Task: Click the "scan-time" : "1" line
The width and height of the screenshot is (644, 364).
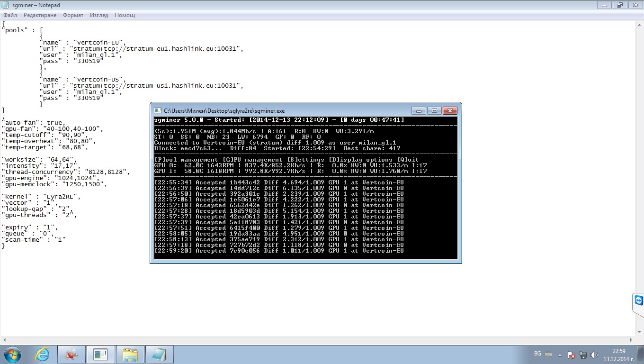Action: point(34,239)
